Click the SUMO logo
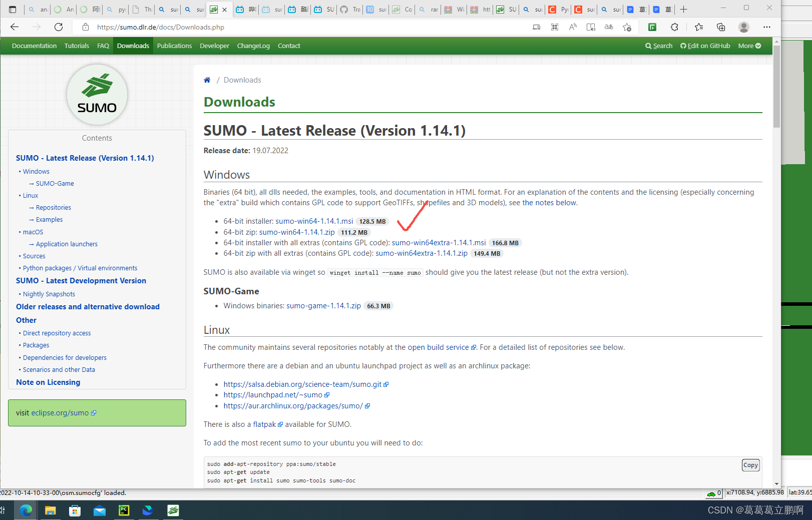 97,95
